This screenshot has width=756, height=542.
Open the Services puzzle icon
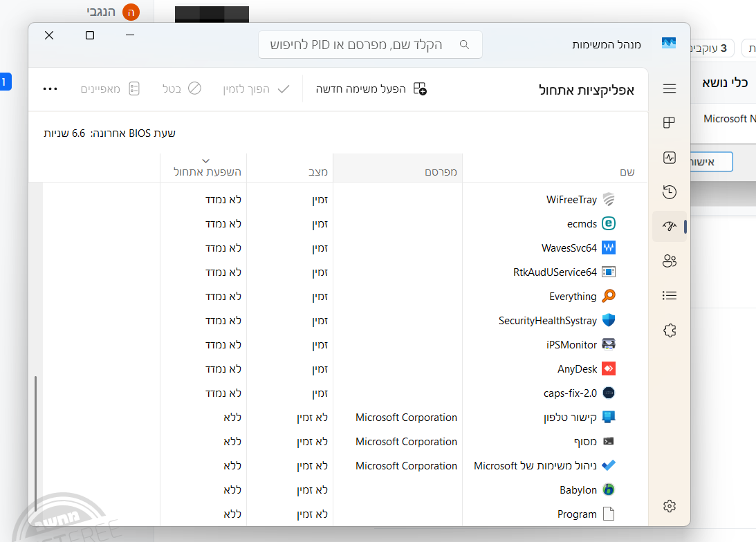click(669, 330)
